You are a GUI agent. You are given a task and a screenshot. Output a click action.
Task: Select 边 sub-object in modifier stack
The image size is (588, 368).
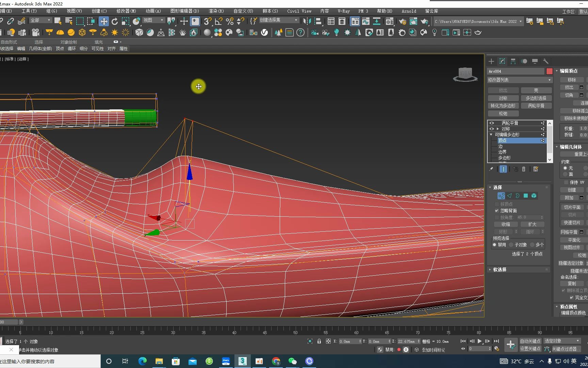[501, 146]
